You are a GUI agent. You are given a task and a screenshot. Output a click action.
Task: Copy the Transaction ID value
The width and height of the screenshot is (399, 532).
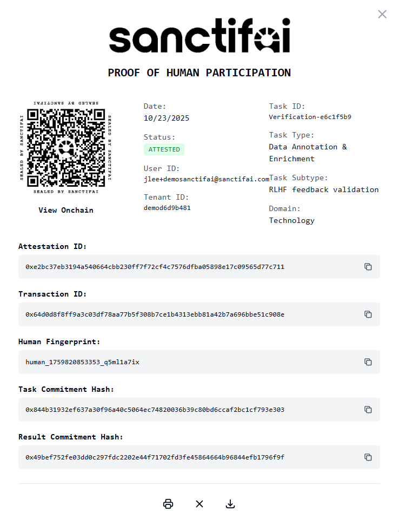pos(368,314)
